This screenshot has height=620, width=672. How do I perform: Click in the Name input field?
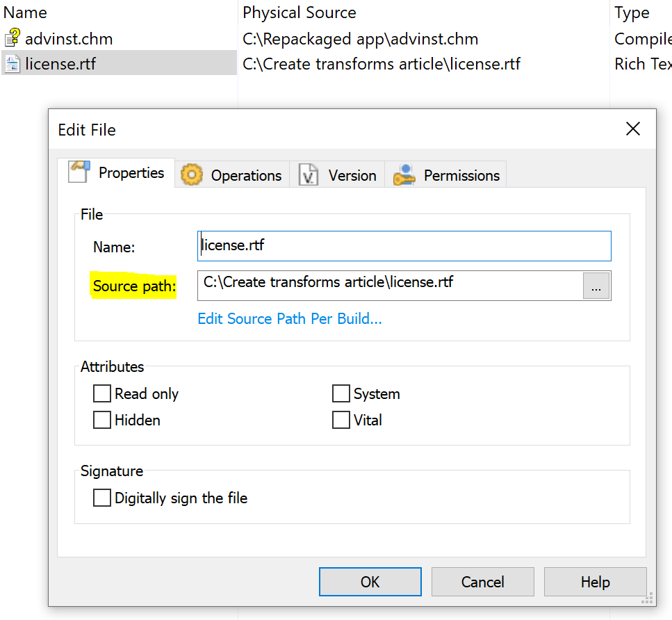click(x=404, y=246)
